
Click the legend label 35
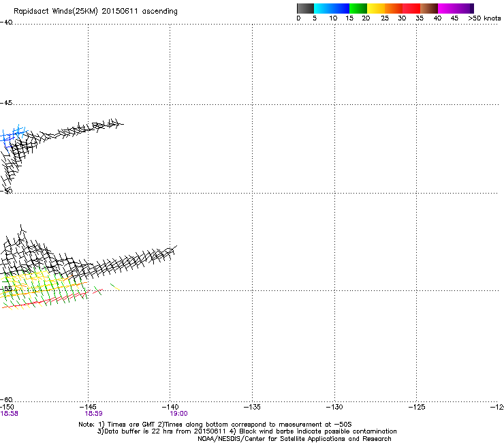coord(420,18)
